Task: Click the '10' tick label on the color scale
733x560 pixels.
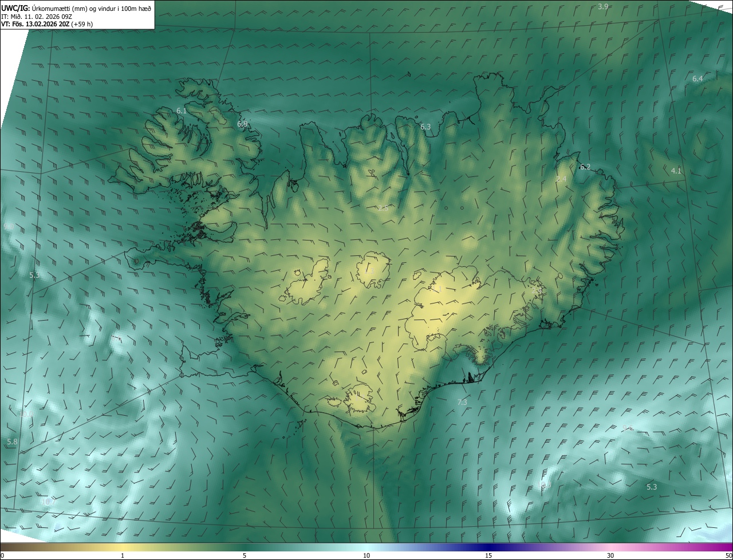Action: 366,556
